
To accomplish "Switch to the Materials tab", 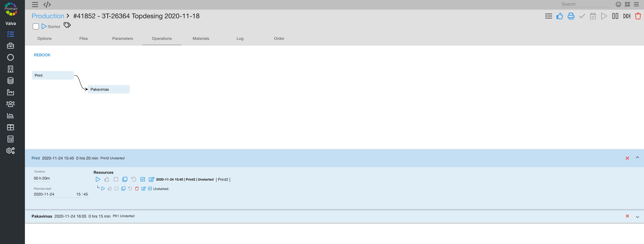I will click(201, 38).
